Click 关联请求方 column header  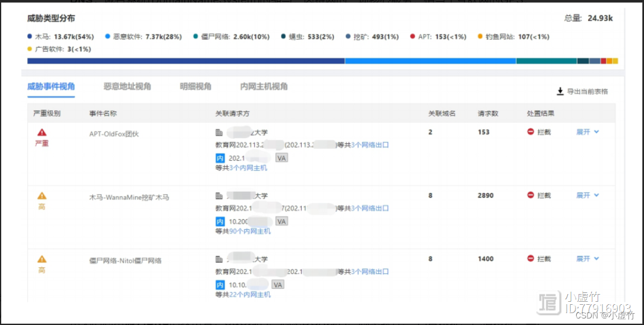[233, 114]
